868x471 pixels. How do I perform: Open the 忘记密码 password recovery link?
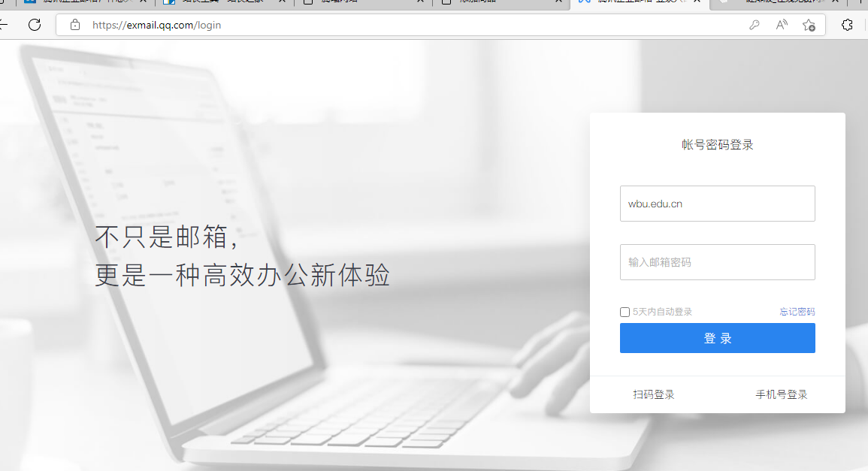796,311
